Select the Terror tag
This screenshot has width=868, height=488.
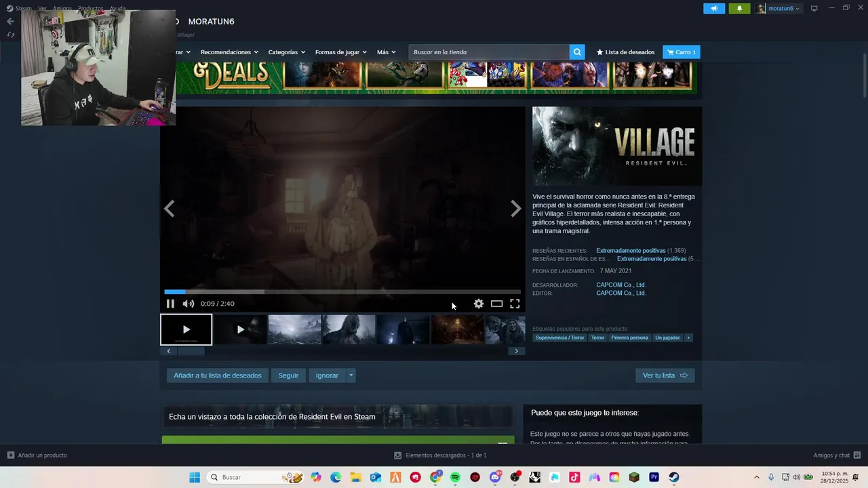pos(597,338)
